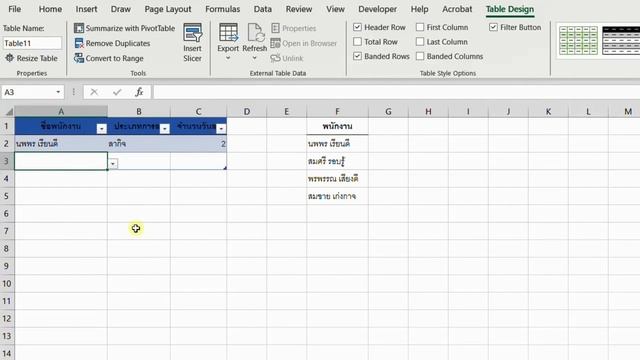This screenshot has width=640, height=360.
Task: Enable the Last Column checkbox
Action: pyautogui.click(x=420, y=42)
